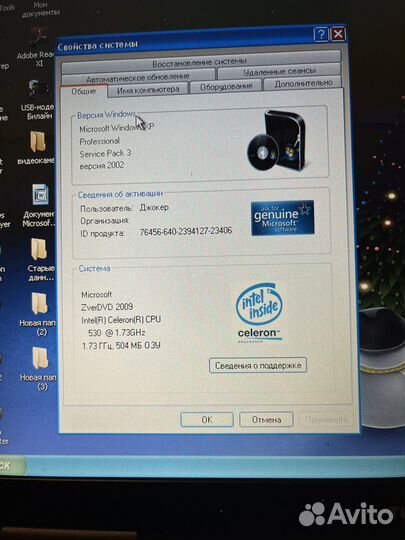Image resolution: width=405 pixels, height=540 pixels.
Task: Click the product ID 76456-640-2394127-23406
Action: (x=186, y=231)
